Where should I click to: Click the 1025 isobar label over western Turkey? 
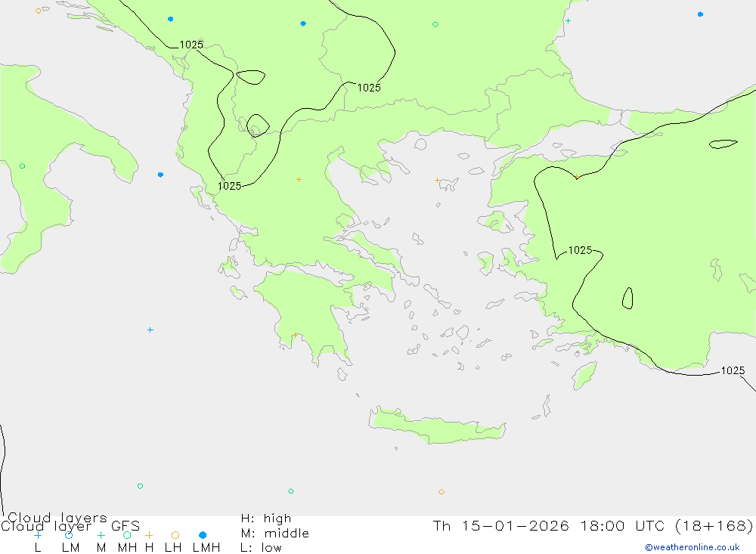[x=580, y=250]
